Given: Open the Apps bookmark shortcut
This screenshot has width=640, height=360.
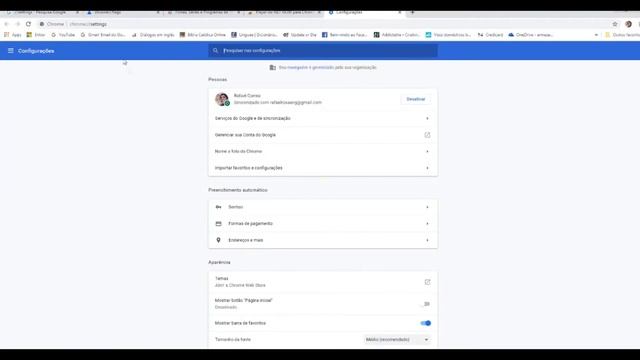Looking at the screenshot, I should coord(12,35).
